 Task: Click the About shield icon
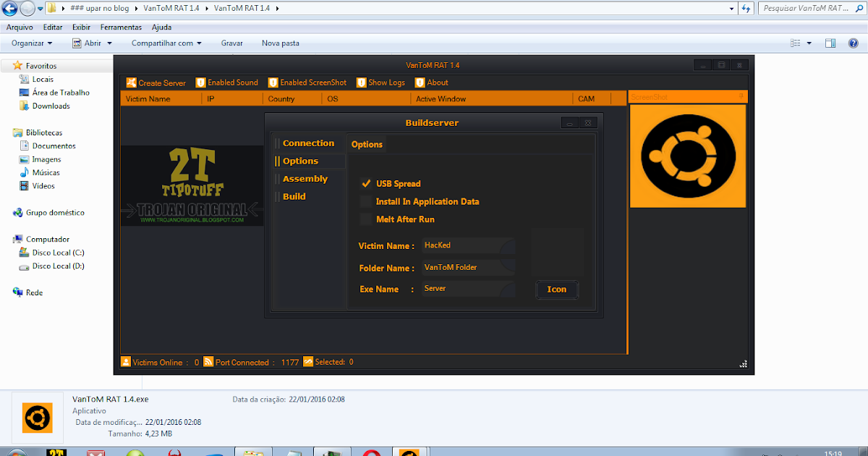coord(420,83)
